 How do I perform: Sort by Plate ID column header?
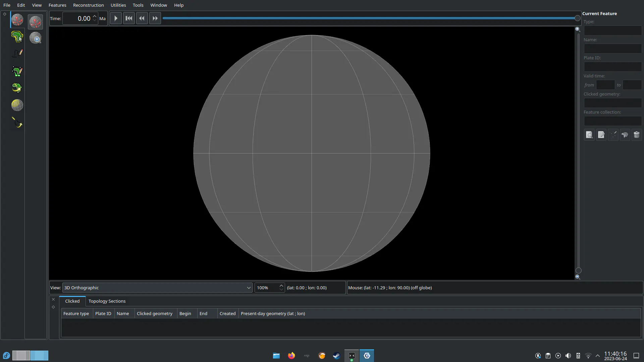point(103,313)
